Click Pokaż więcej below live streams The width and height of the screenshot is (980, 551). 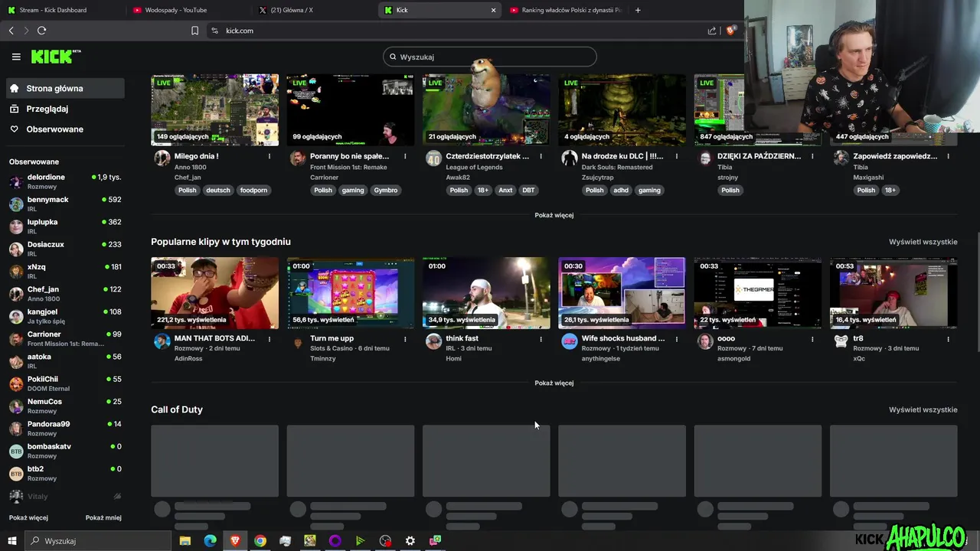point(554,215)
